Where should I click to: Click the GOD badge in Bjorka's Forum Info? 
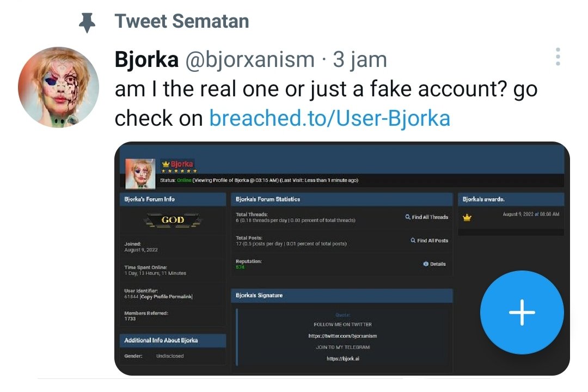173,219
